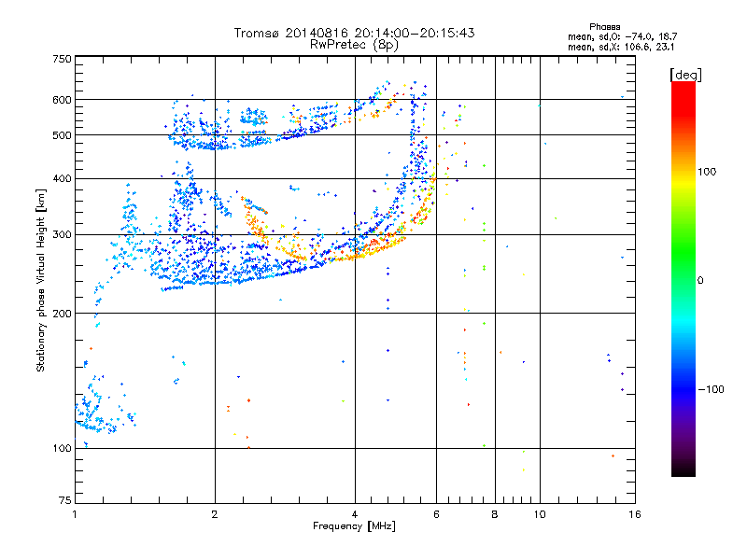Click the x-axis label '16'
This screenshot has width=747, height=560.
(x=635, y=514)
